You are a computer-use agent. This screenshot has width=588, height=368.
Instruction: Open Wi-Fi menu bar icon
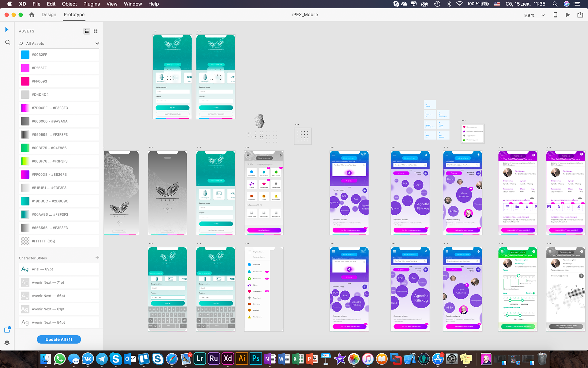click(x=459, y=4)
